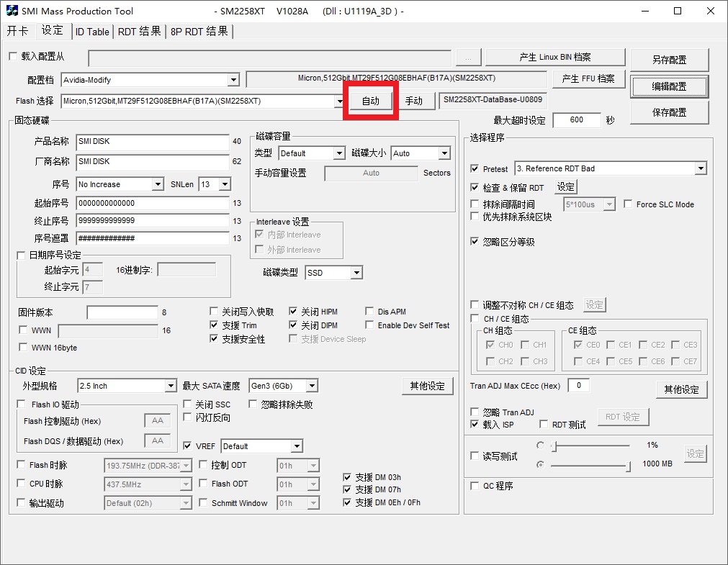Toggle the 支援 Trim checkbox

(x=215, y=325)
